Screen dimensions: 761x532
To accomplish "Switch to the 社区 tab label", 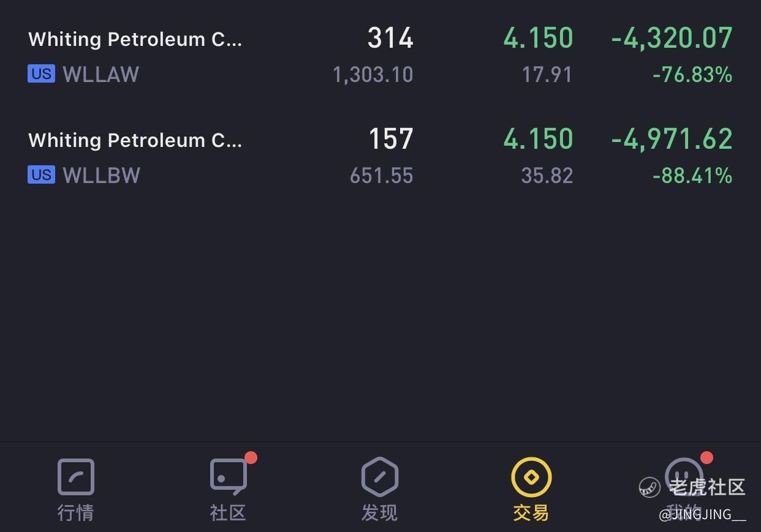I will (x=228, y=512).
